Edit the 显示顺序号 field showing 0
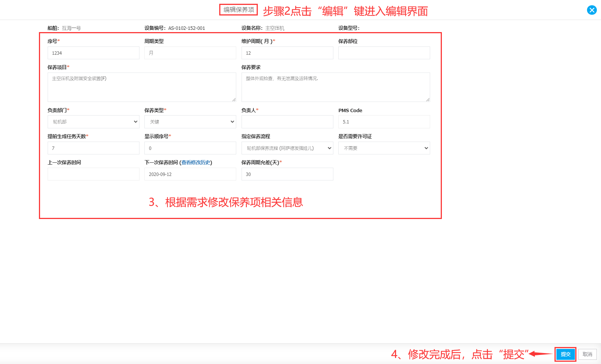Screen dimensions: 601x364 click(190, 148)
